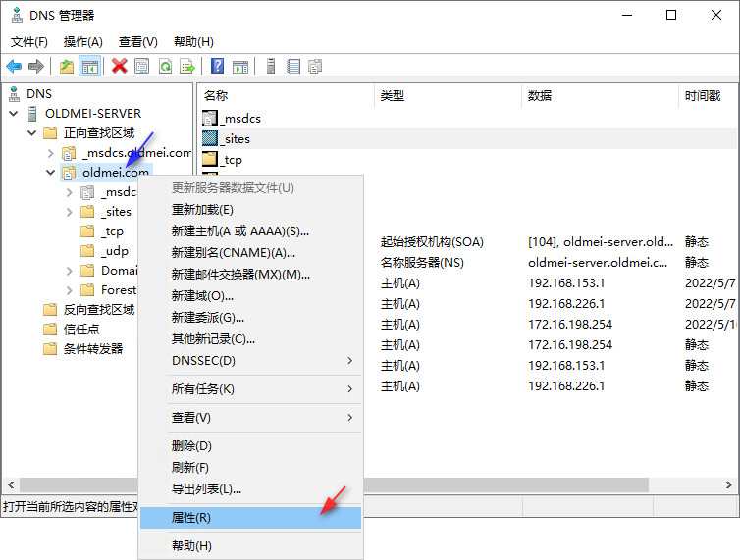Viewport: 740px width, 560px height.
Task: Click the last toolbar icon with stacked documents
Action: 315,66
